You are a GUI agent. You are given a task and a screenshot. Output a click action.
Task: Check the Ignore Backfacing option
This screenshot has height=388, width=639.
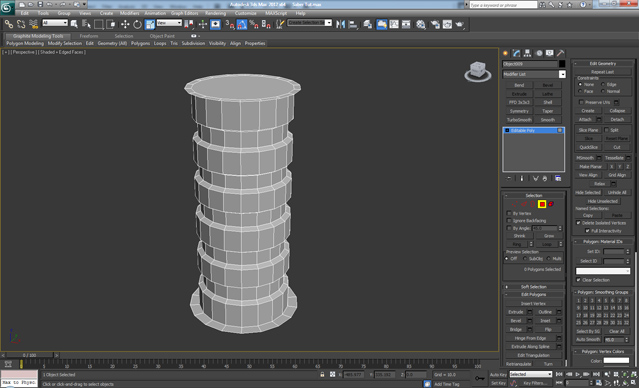click(x=509, y=220)
